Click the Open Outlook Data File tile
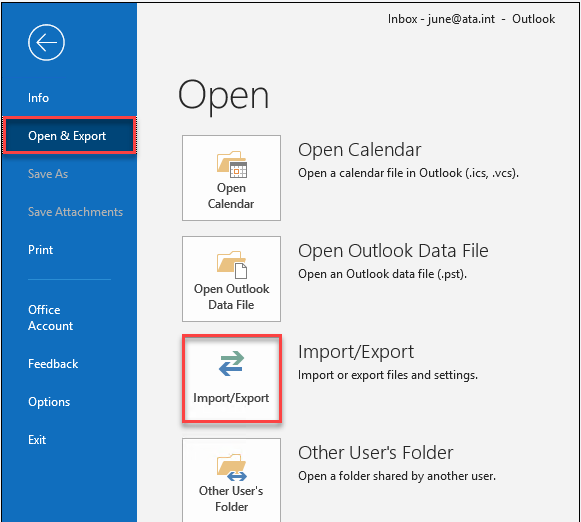Screen dimensions: 581x522 pos(231,279)
